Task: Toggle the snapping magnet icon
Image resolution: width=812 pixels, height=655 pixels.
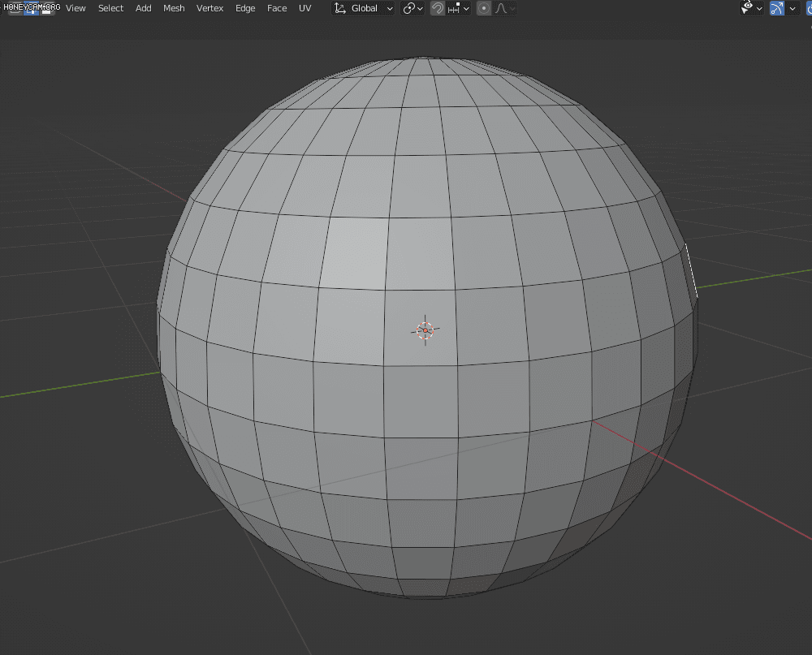Action: (438, 8)
